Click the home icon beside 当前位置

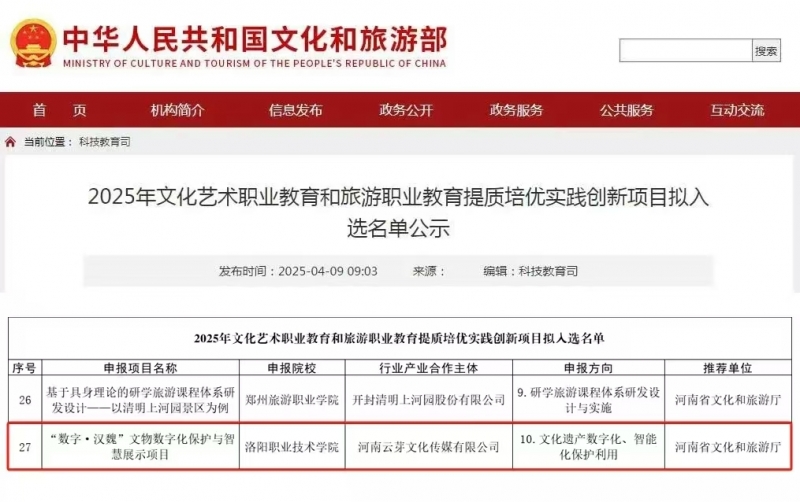coord(11,142)
